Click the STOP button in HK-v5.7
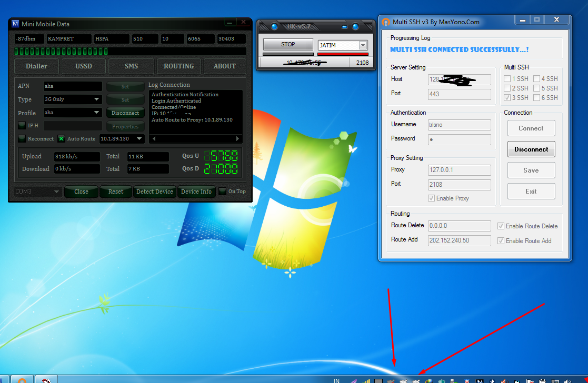Image resolution: width=588 pixels, height=383 pixels. (x=288, y=44)
